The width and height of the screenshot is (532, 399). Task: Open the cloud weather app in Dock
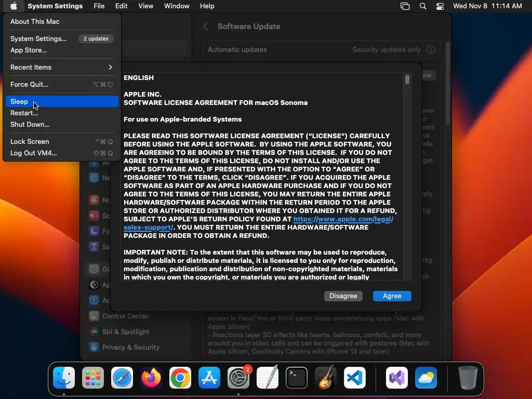pyautogui.click(x=426, y=378)
